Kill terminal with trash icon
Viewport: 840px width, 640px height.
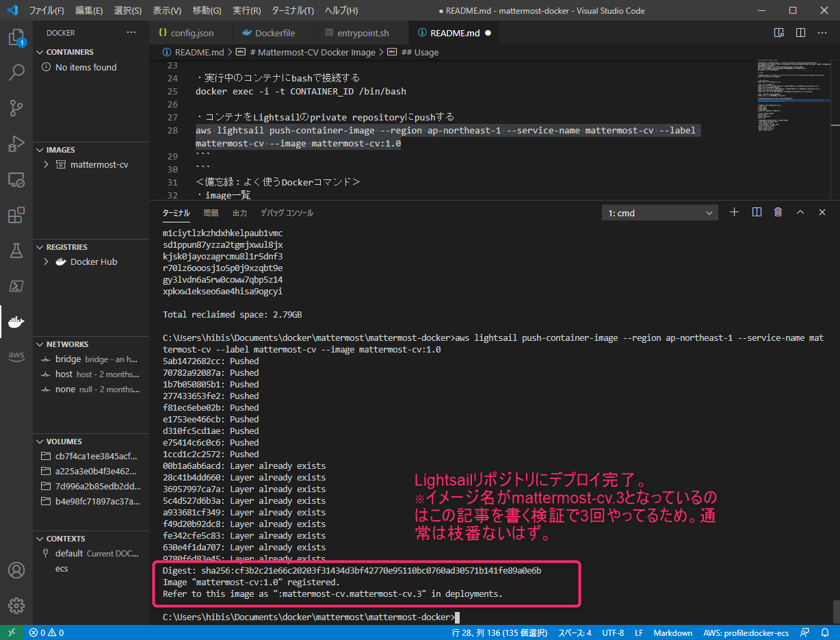pyautogui.click(x=778, y=212)
